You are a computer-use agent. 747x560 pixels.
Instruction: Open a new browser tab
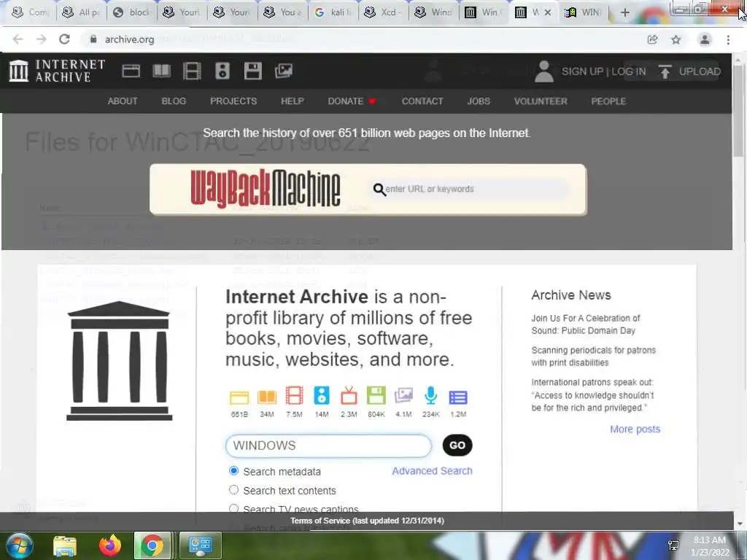[625, 13]
